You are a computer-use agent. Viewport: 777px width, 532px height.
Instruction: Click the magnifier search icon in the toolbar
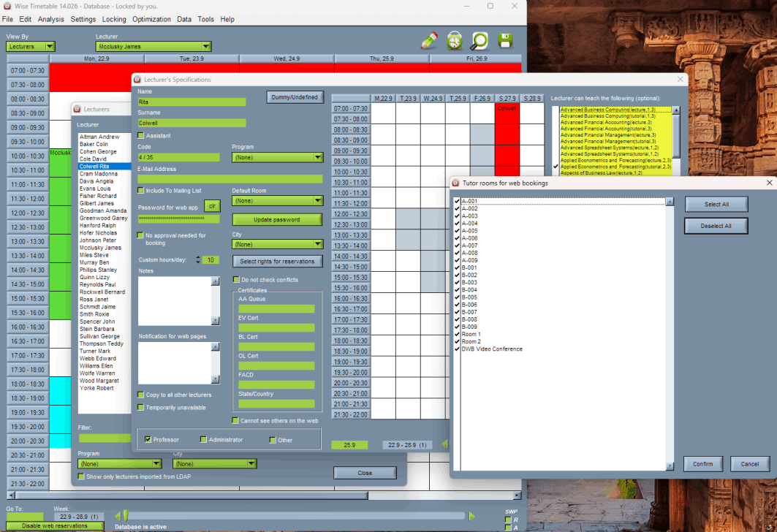click(479, 41)
